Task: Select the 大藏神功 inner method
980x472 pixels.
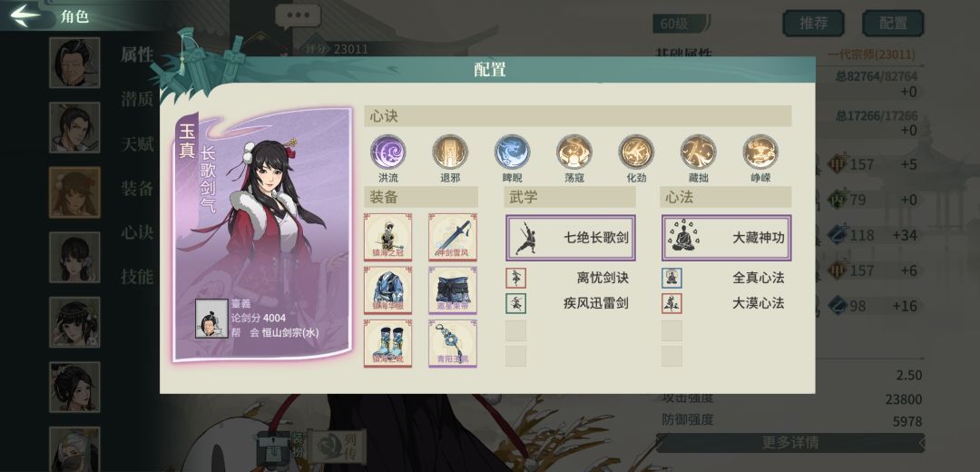Action: [727, 238]
